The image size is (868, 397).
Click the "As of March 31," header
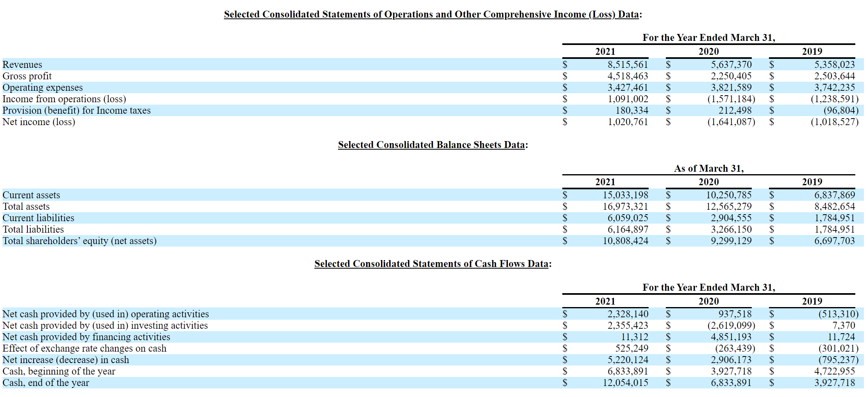tap(708, 168)
